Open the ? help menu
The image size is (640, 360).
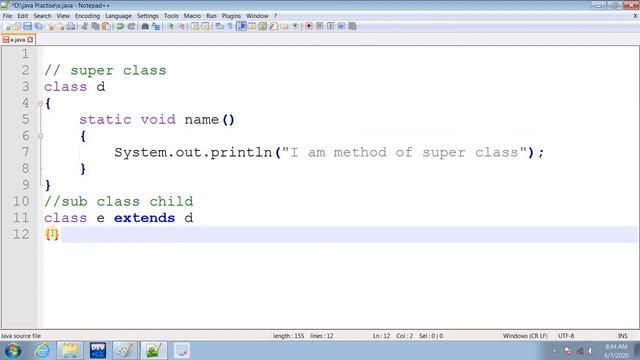pos(275,16)
